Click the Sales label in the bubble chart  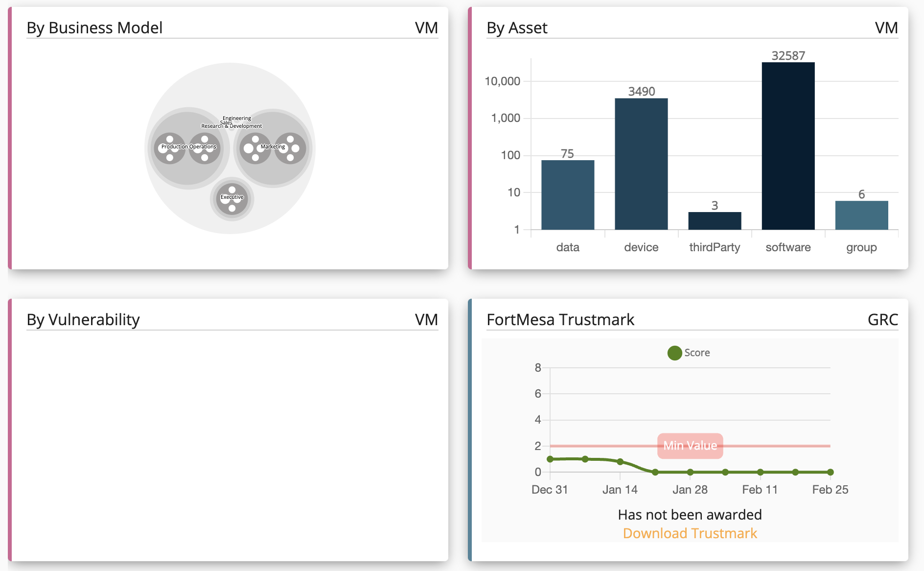click(226, 122)
